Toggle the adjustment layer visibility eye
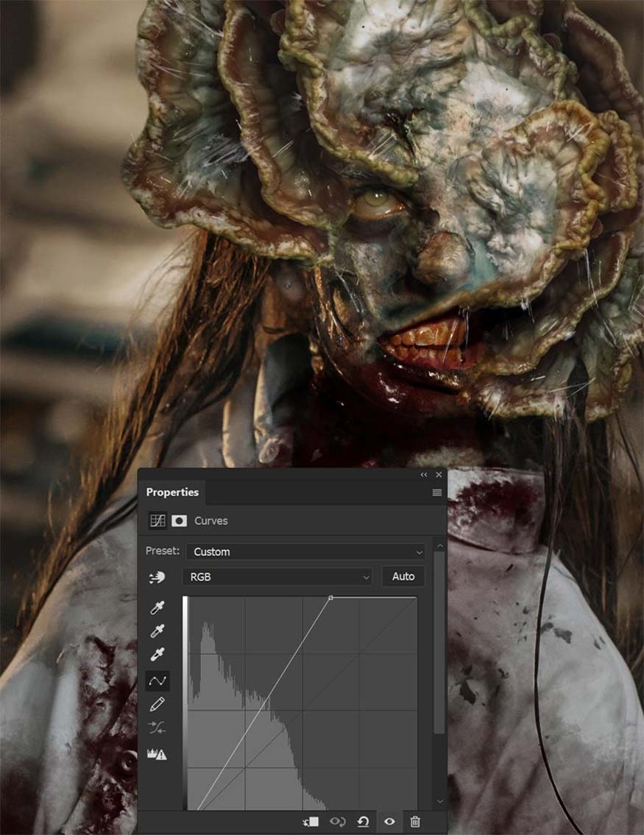Viewport: 644px width, 835px height. pos(389,822)
